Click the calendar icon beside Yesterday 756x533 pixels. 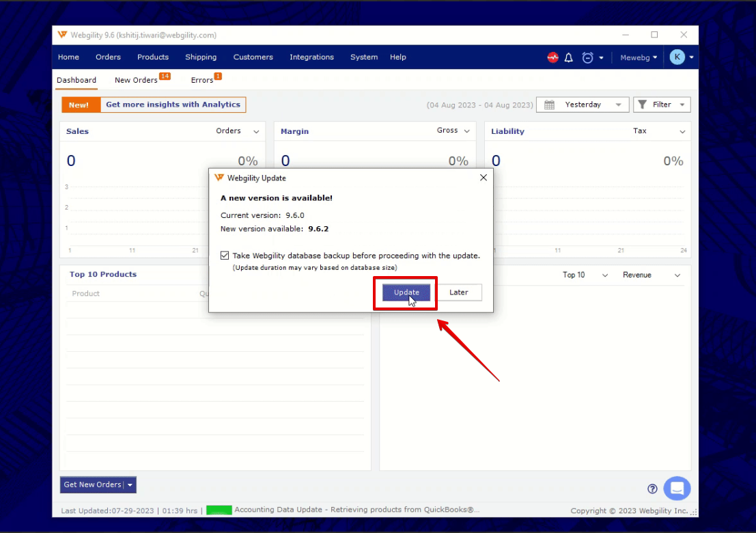pos(549,105)
